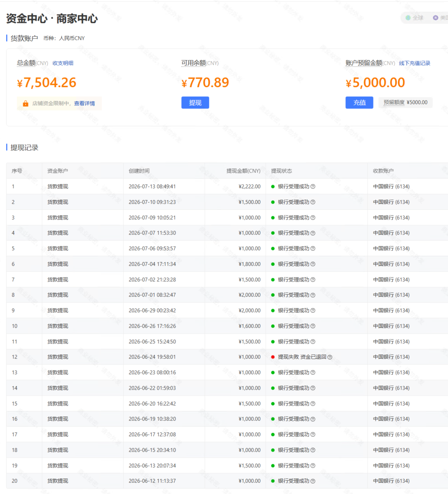Click the help icon on row 10 status
448x494 pixels.
313,326
